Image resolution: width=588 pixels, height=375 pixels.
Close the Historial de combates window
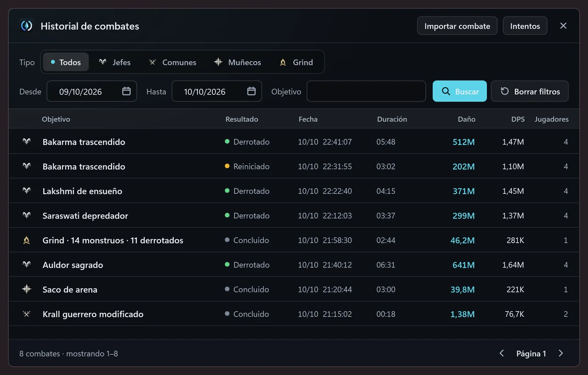(x=563, y=26)
